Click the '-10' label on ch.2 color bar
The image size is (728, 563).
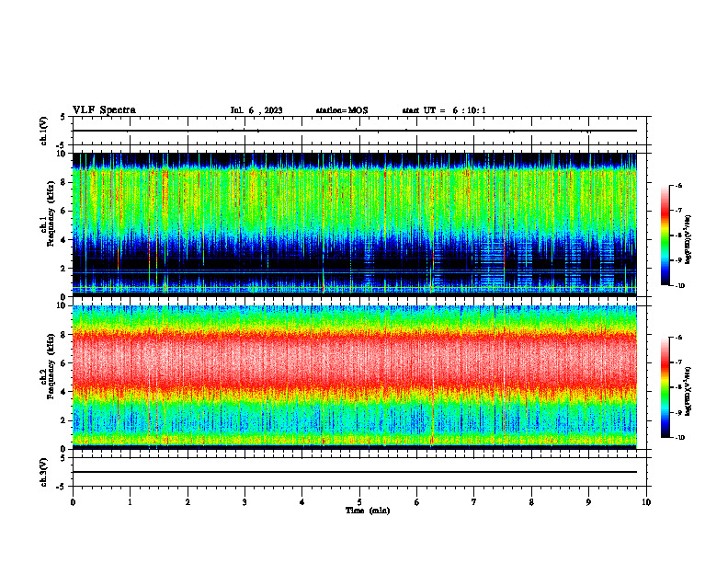(x=680, y=438)
